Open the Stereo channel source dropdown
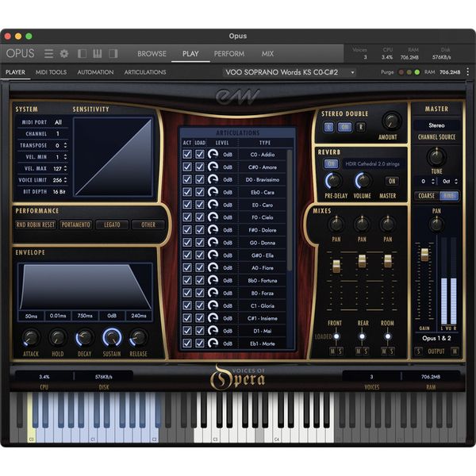Image resolution: width=476 pixels, height=476 pixels. point(436,125)
